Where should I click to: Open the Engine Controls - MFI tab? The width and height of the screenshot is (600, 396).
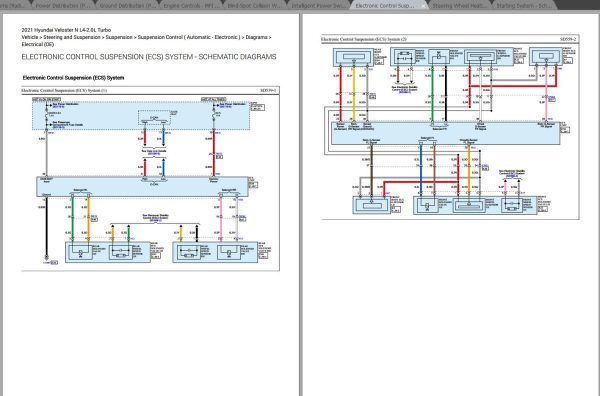pos(191,5)
